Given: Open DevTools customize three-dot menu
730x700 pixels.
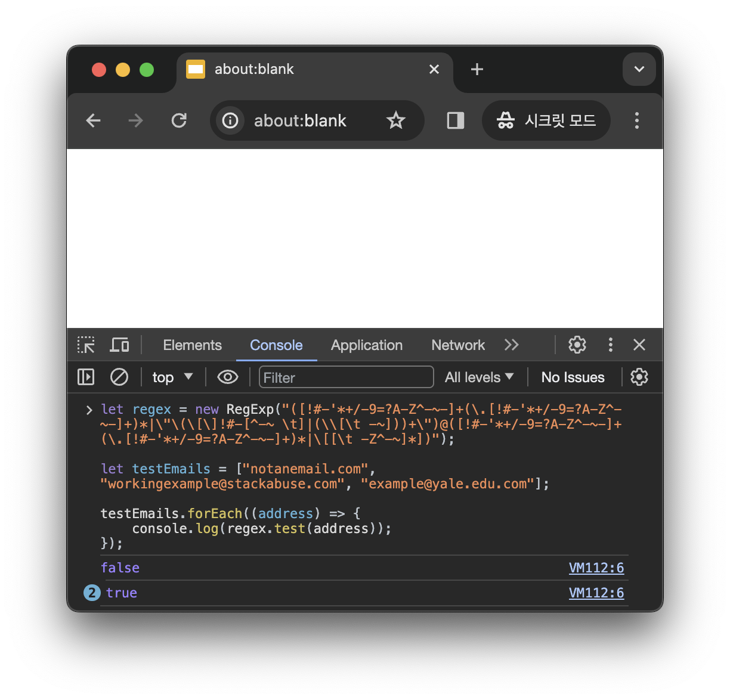Looking at the screenshot, I should pyautogui.click(x=610, y=345).
